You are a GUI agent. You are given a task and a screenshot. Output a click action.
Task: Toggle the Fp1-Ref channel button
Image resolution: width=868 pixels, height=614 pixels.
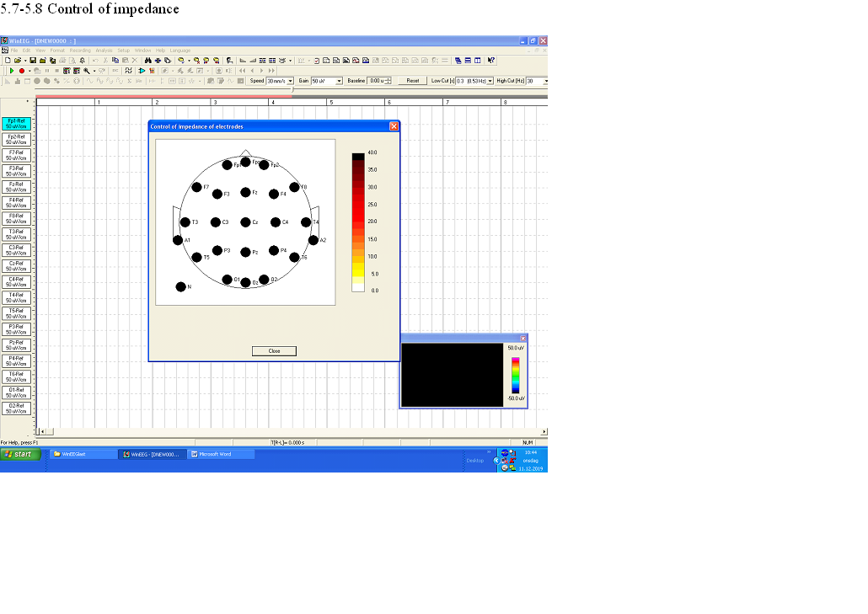[16, 123]
